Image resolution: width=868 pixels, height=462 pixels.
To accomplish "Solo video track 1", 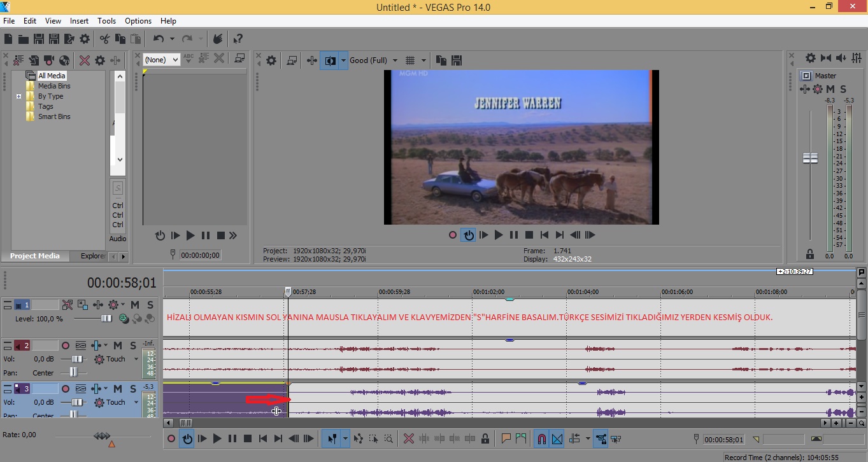I will click(x=150, y=305).
